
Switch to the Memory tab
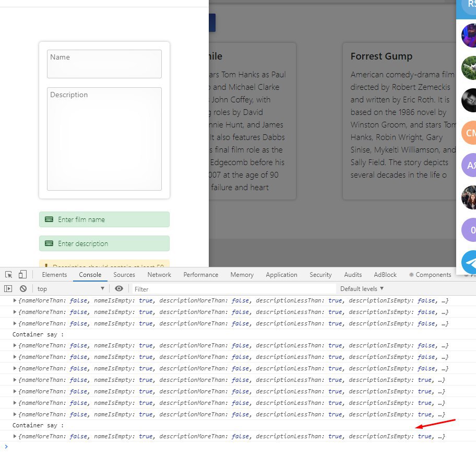coord(242,275)
